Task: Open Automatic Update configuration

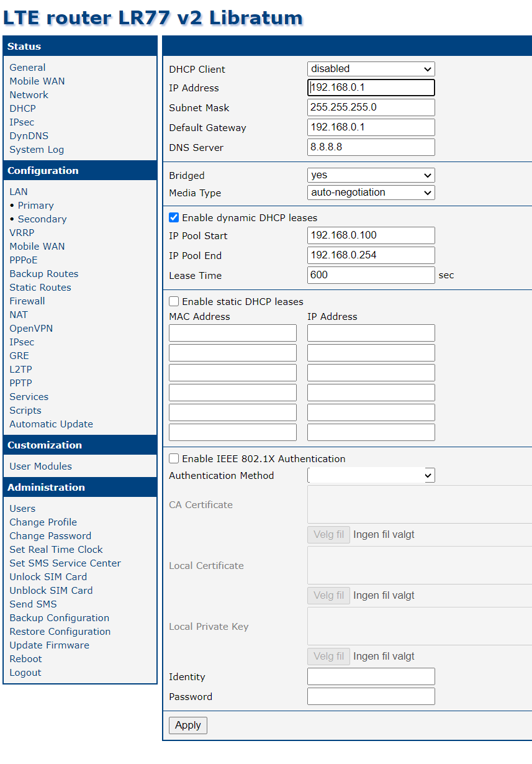Action: pos(51,424)
